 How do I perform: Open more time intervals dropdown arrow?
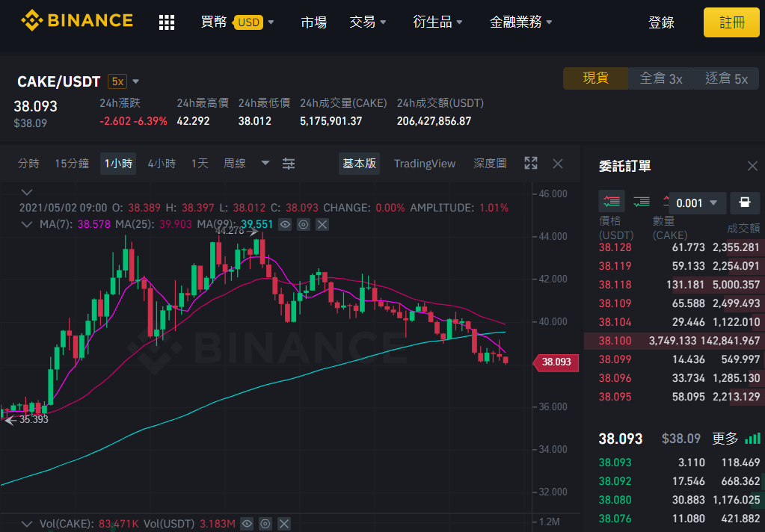coord(265,163)
